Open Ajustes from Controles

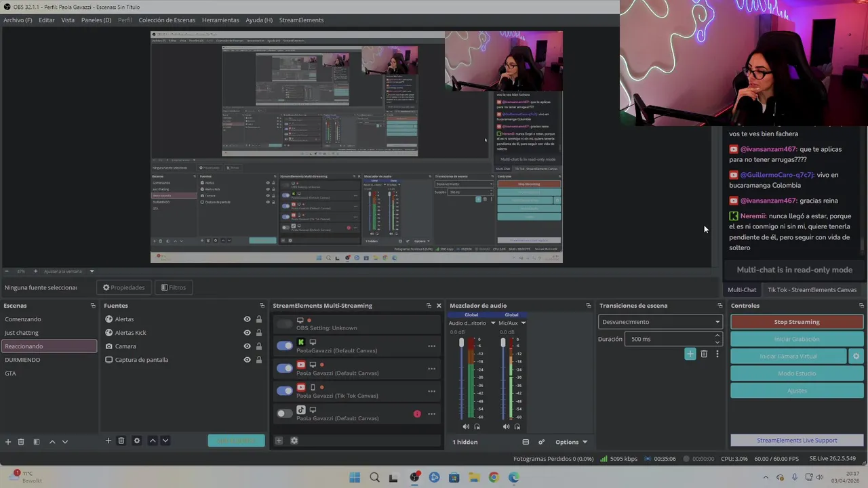[x=797, y=390]
